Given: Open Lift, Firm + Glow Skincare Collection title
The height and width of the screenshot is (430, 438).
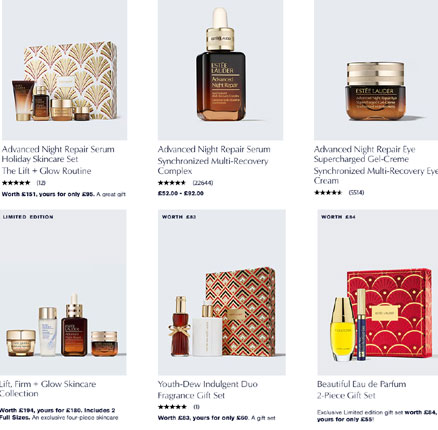Looking at the screenshot, I should 48,389.
